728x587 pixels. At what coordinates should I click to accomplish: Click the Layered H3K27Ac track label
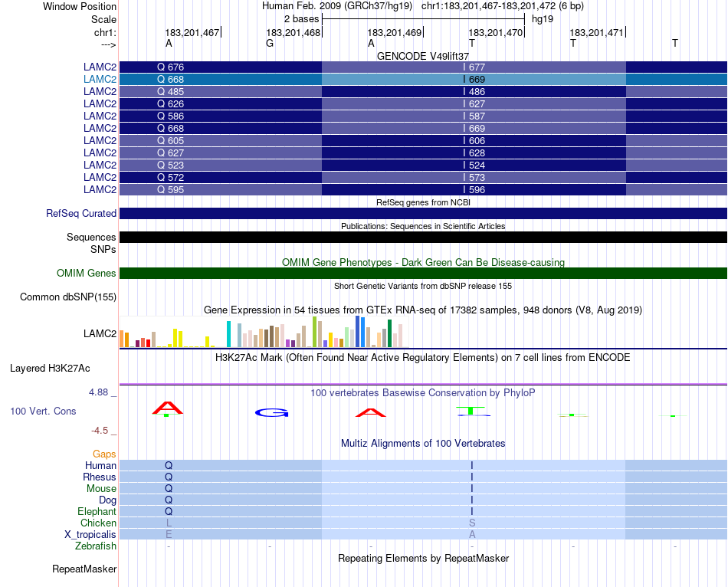[50, 369]
